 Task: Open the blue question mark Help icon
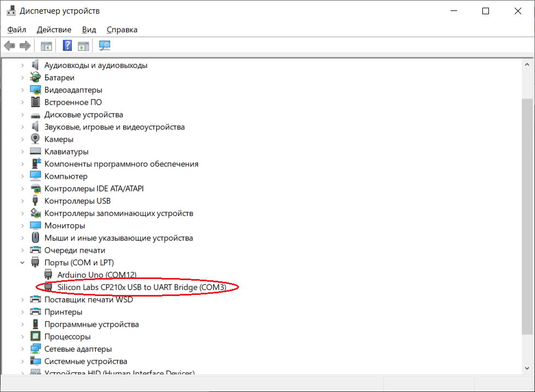coord(67,46)
